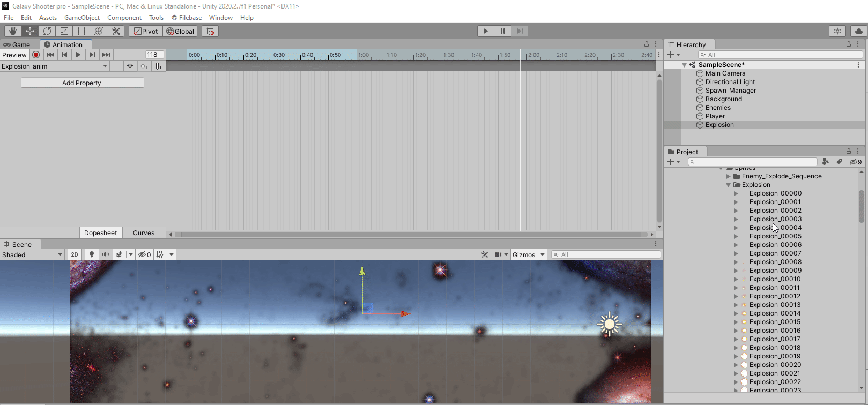The height and width of the screenshot is (405, 868).
Task: Go to previous keyframe
Action: pyautogui.click(x=64, y=55)
